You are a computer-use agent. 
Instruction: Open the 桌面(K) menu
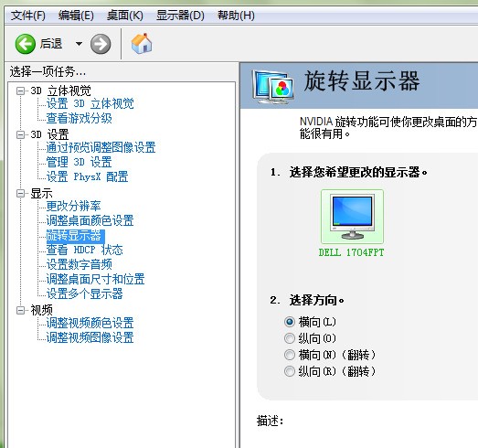point(125,16)
